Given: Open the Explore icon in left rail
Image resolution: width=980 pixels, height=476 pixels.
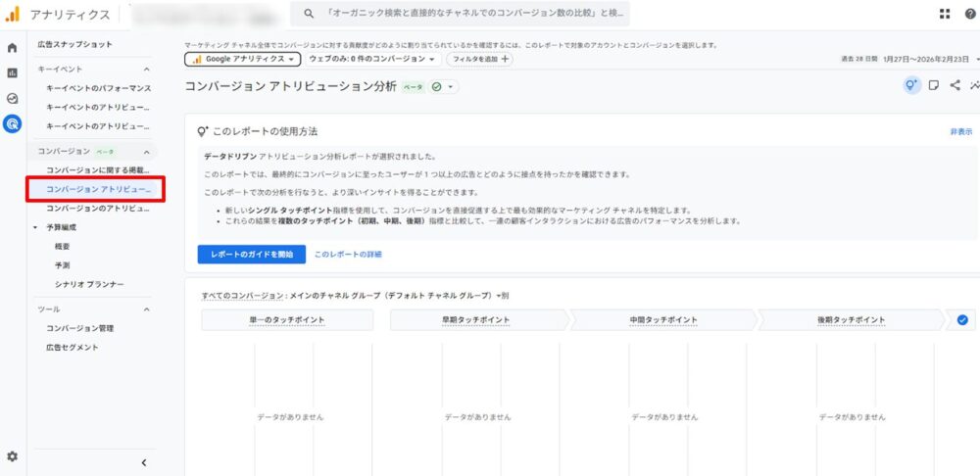Looking at the screenshot, I should pyautogui.click(x=12, y=98).
